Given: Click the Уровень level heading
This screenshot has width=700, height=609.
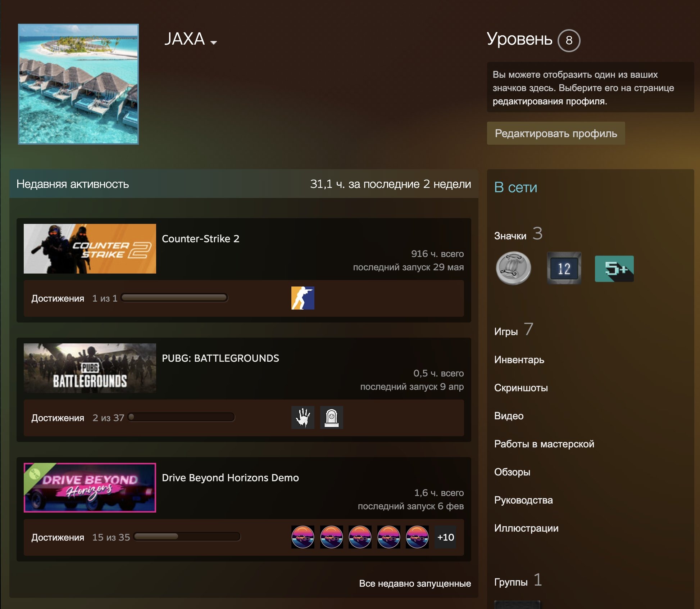Looking at the screenshot, I should 519,39.
